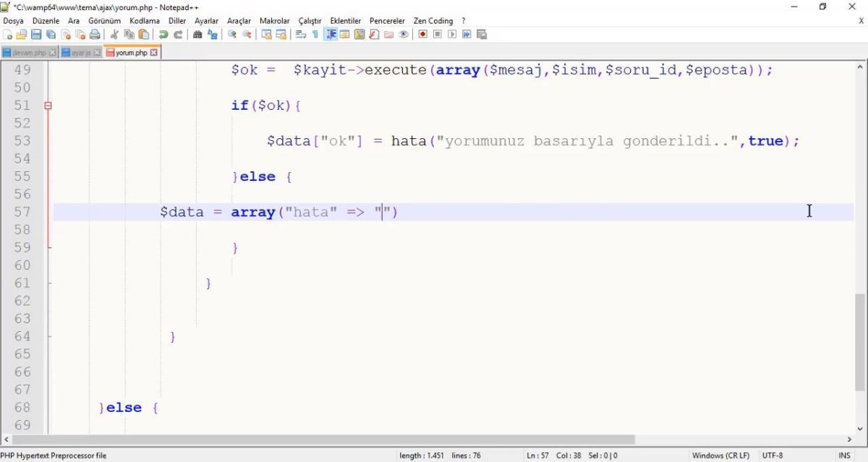The image size is (868, 462).
Task: Print the document using the printer icon
Action: (x=95, y=34)
